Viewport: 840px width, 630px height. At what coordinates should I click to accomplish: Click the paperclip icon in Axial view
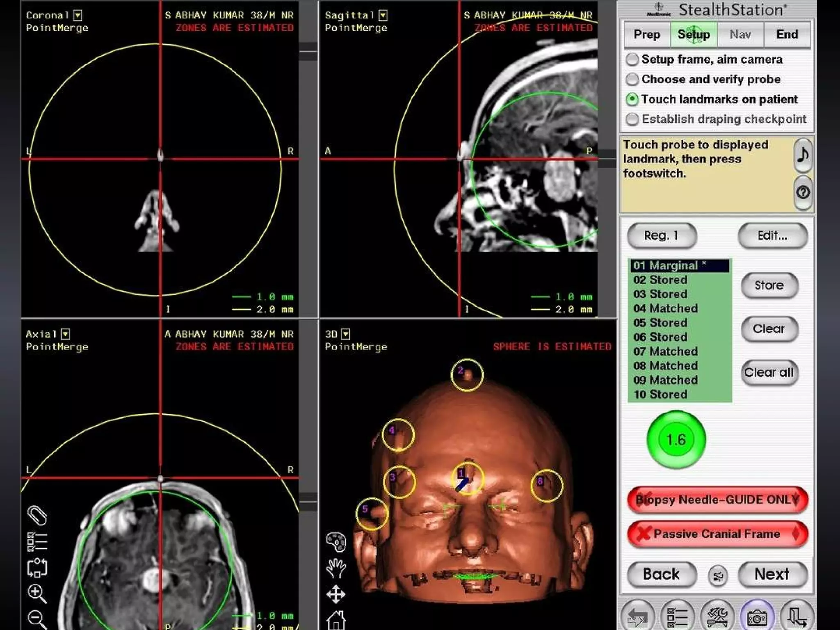[37, 516]
